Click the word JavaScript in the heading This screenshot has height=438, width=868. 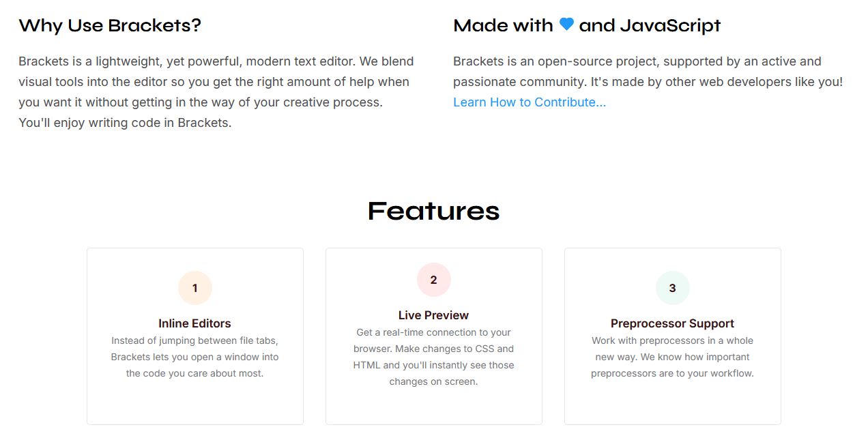pyautogui.click(x=670, y=26)
